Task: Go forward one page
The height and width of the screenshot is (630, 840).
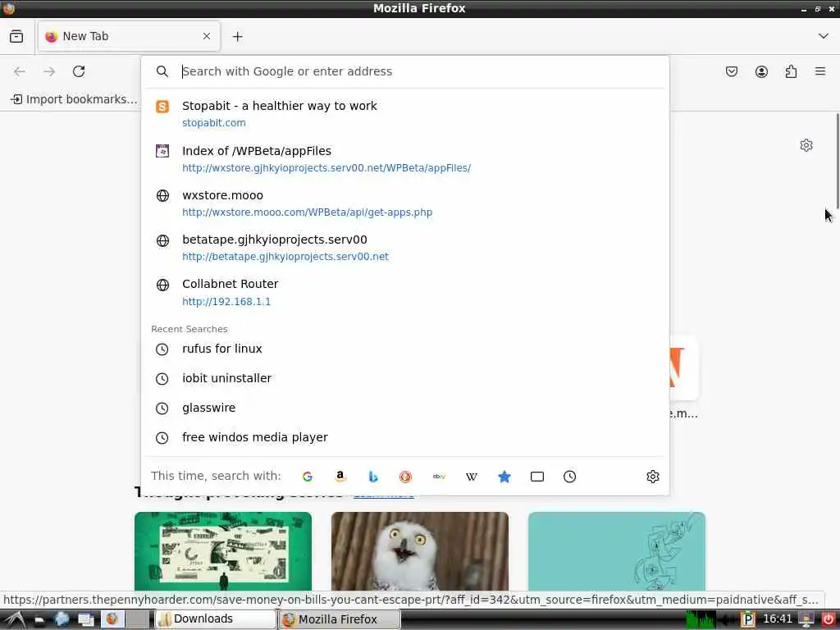Action: [x=49, y=71]
